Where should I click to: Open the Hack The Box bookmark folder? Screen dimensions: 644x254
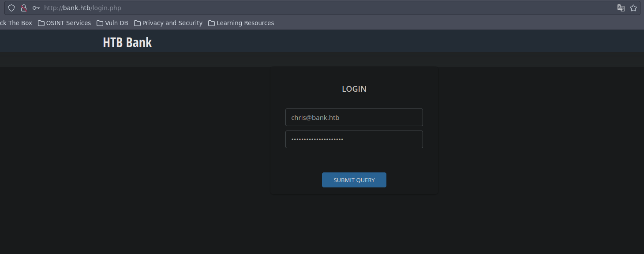(16, 23)
